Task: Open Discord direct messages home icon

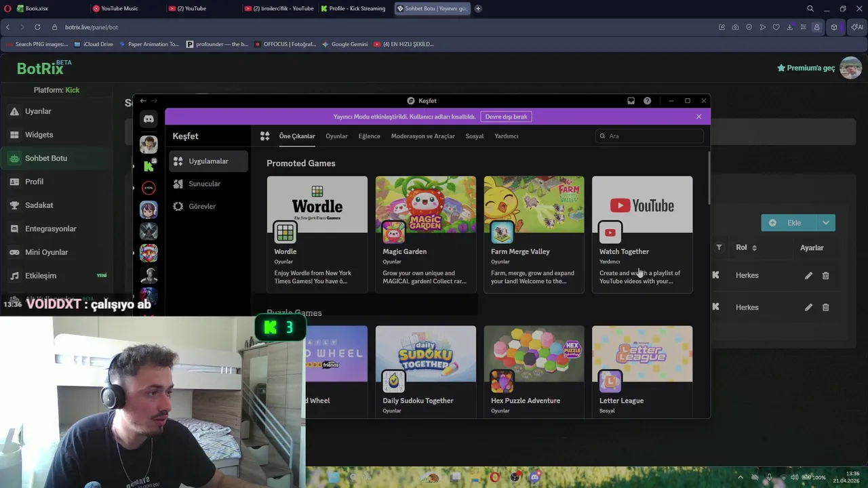Action: 149,119
